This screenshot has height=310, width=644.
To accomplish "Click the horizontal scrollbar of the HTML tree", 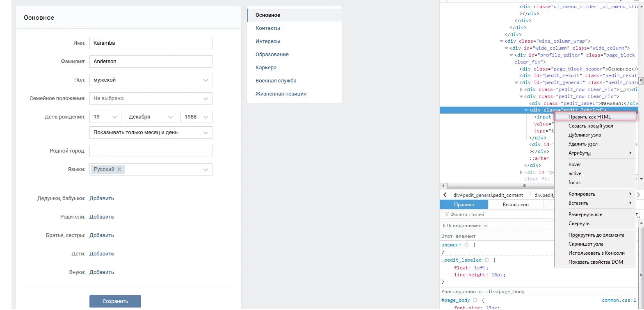I will coord(500,186).
